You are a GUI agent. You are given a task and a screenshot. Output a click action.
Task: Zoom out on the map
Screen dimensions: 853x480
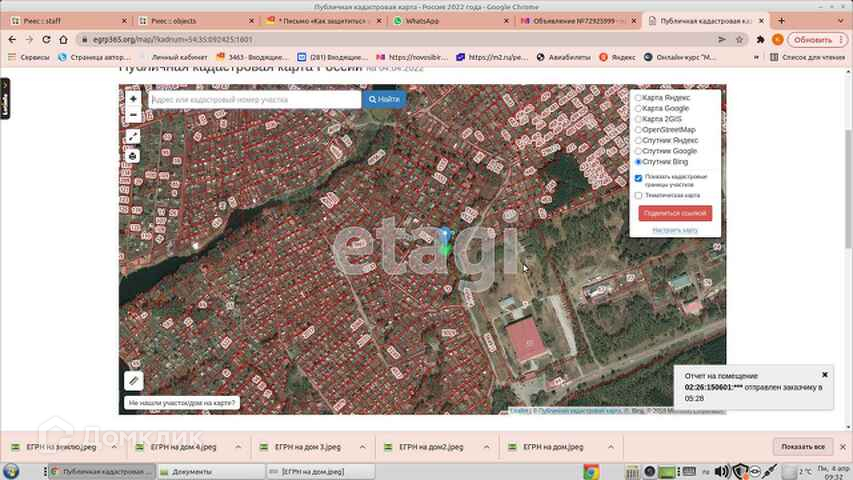(x=133, y=114)
